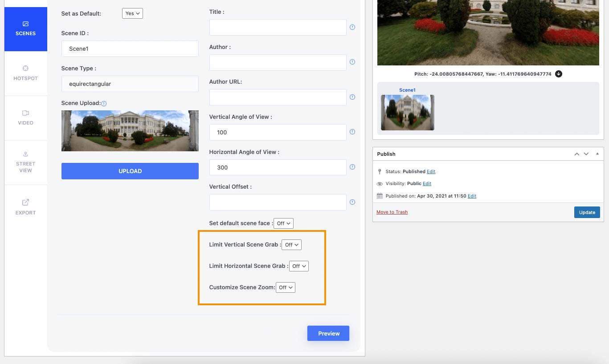Click the Move to Trash link
This screenshot has width=609, height=364.
(x=392, y=212)
